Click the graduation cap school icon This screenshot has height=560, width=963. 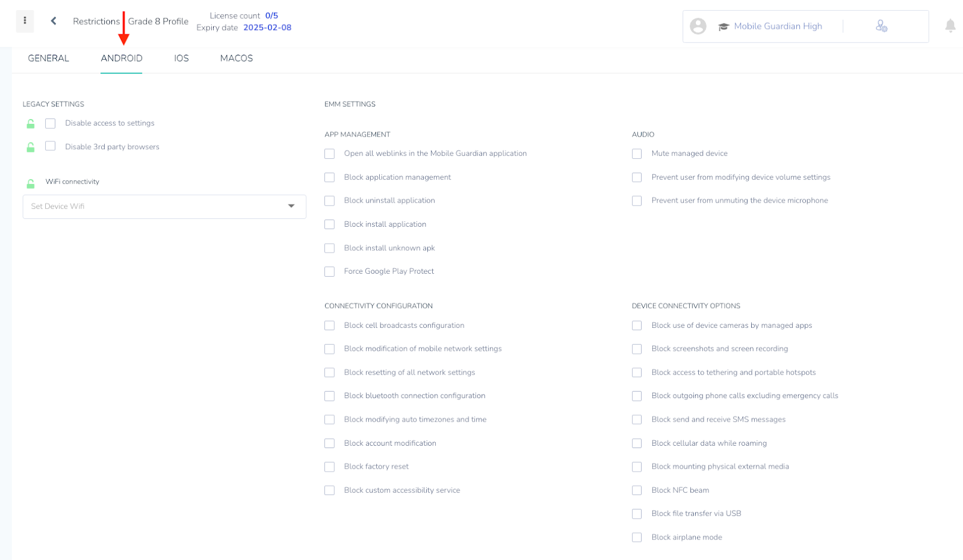point(723,26)
